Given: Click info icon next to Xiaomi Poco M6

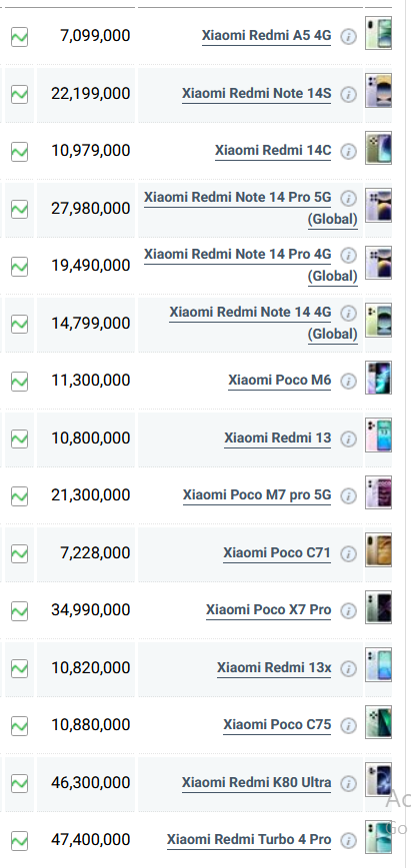Looking at the screenshot, I should coord(348,381).
